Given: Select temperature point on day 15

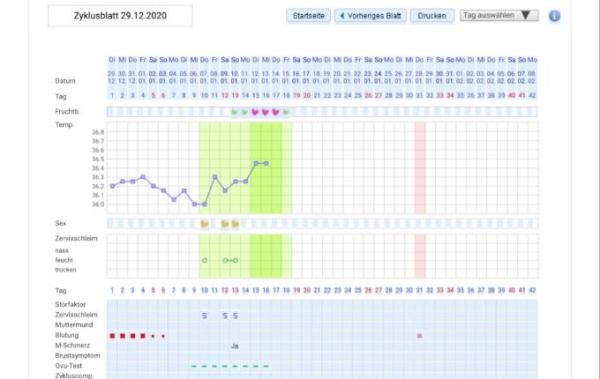Looking at the screenshot, I should pyautogui.click(x=256, y=163).
